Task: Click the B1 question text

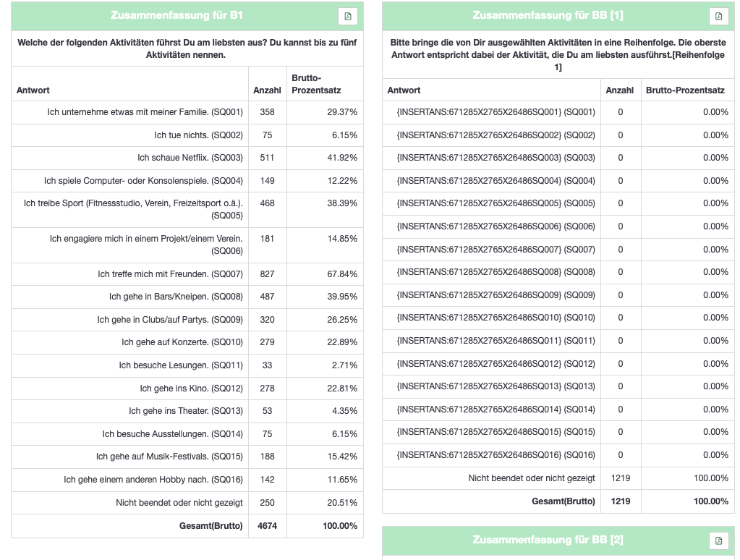Action: pos(187,48)
